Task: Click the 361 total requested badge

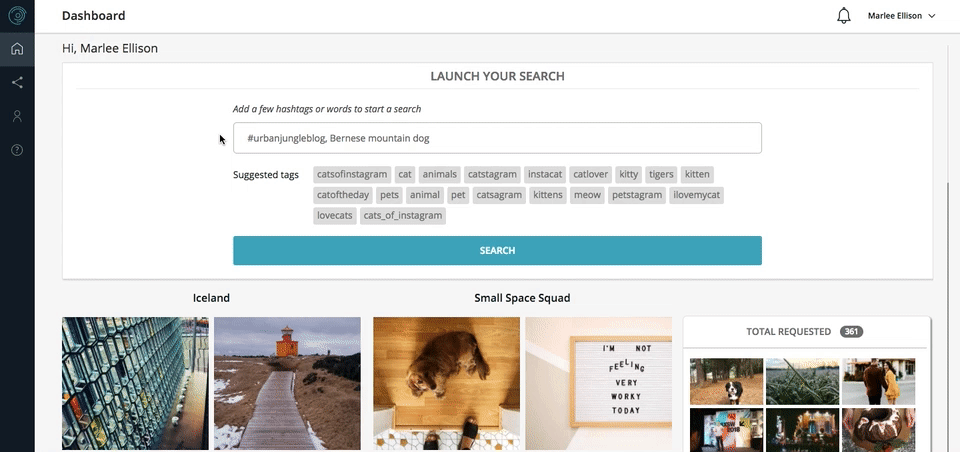Action: [851, 332]
